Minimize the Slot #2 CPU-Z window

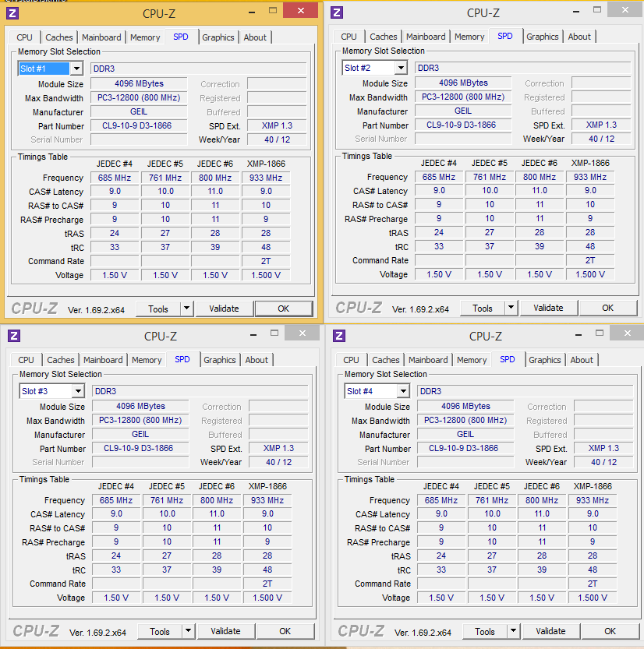click(x=576, y=12)
